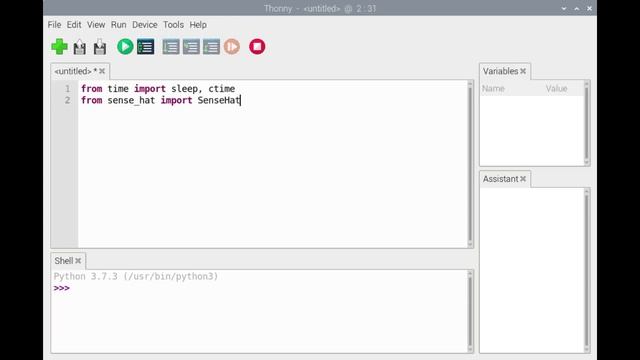Start debugging the current script
Image resolution: width=640 pixels, height=360 pixels.
[x=145, y=47]
